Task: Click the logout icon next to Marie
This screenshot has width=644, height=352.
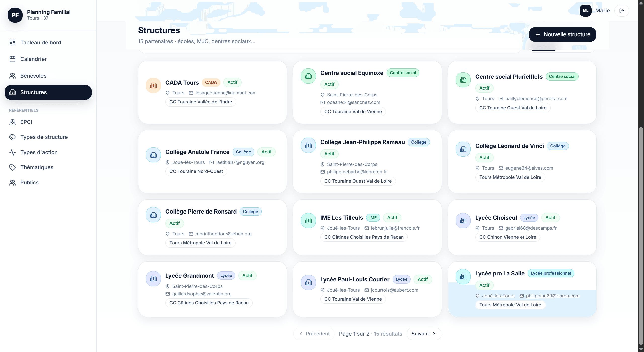Action: point(622,11)
